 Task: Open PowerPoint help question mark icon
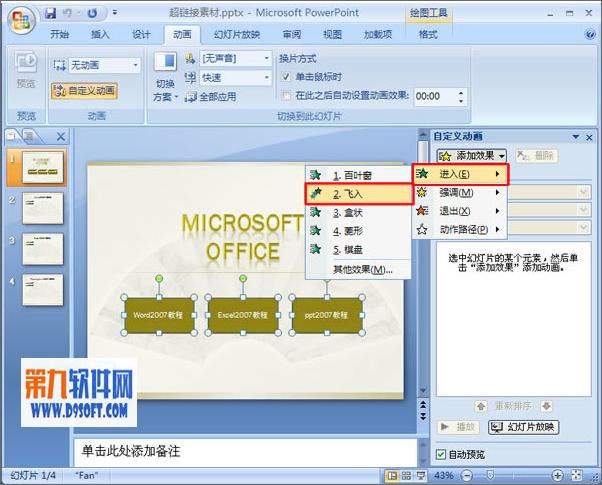590,34
